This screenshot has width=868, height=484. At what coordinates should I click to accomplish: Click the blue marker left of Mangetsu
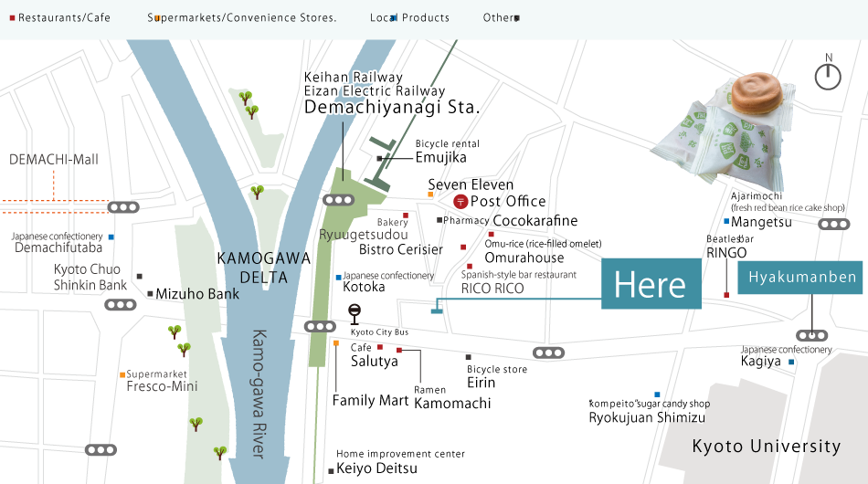726,221
